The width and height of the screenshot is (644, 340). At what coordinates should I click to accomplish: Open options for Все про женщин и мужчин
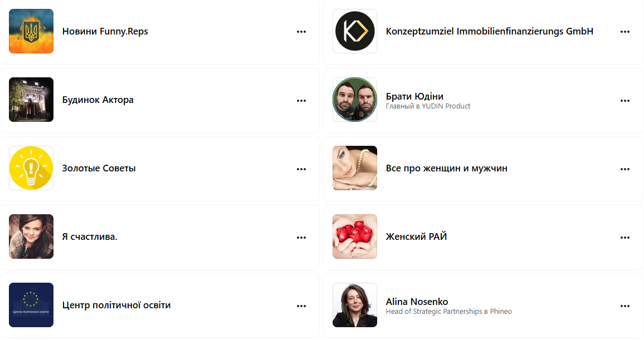coord(625,169)
